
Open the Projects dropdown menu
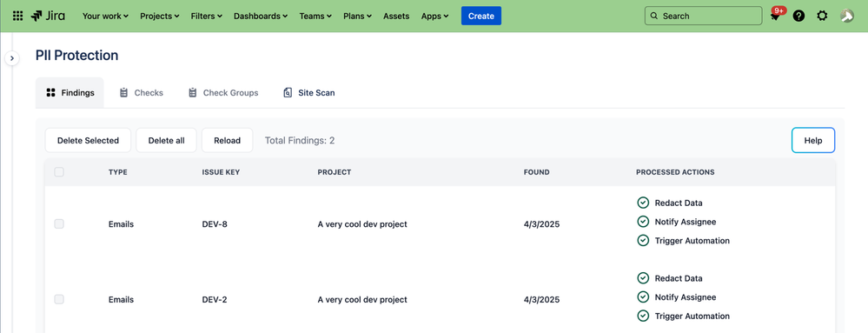point(159,16)
